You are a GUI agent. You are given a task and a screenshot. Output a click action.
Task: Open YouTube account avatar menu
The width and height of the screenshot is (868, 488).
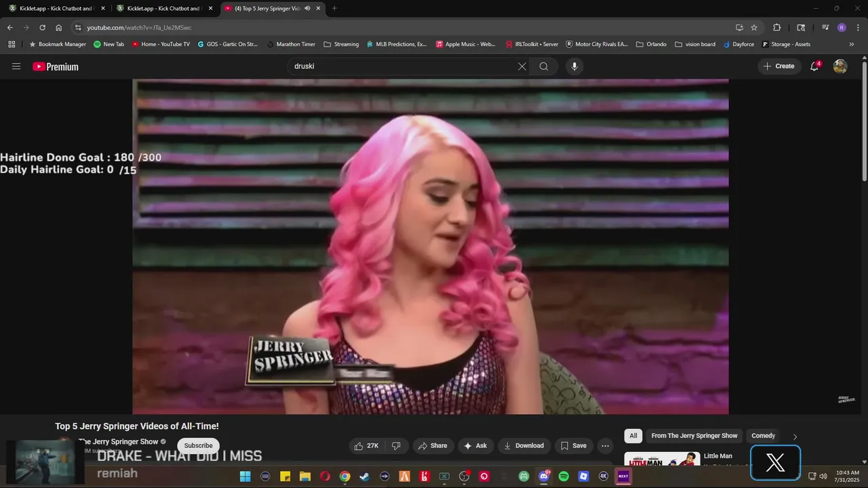(840, 66)
